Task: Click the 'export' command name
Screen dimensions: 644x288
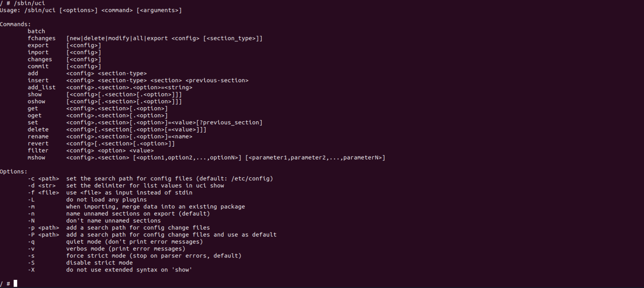Action: [x=38, y=46]
